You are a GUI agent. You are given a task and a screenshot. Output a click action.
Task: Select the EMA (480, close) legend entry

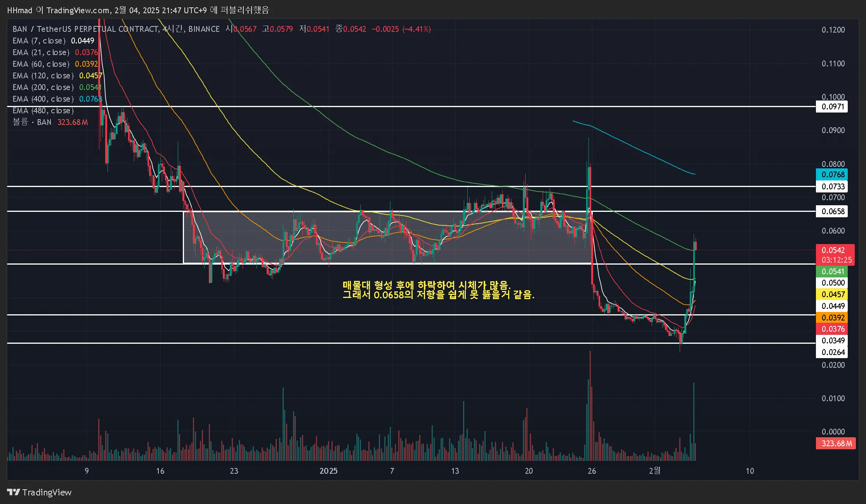pos(43,111)
